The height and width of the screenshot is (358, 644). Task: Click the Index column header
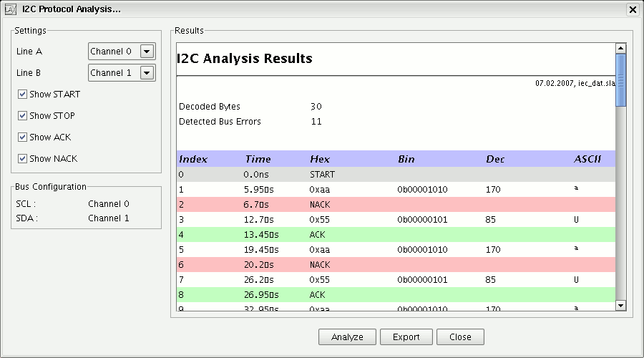pos(192,159)
